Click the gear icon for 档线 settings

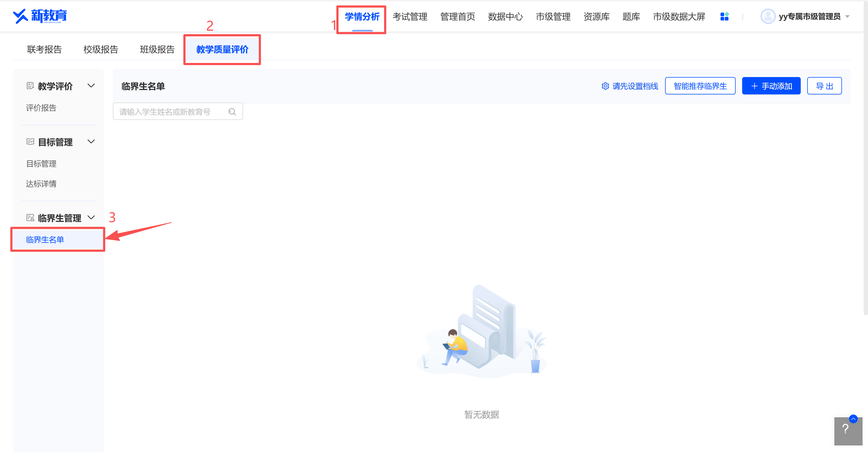point(605,86)
